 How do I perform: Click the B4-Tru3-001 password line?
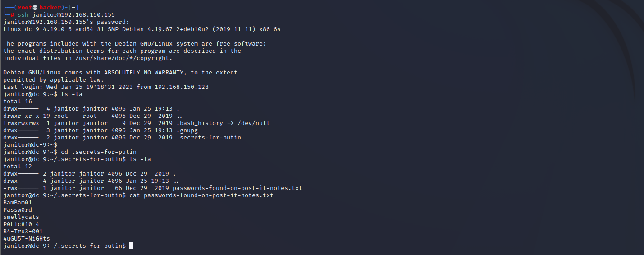pyautogui.click(x=23, y=232)
